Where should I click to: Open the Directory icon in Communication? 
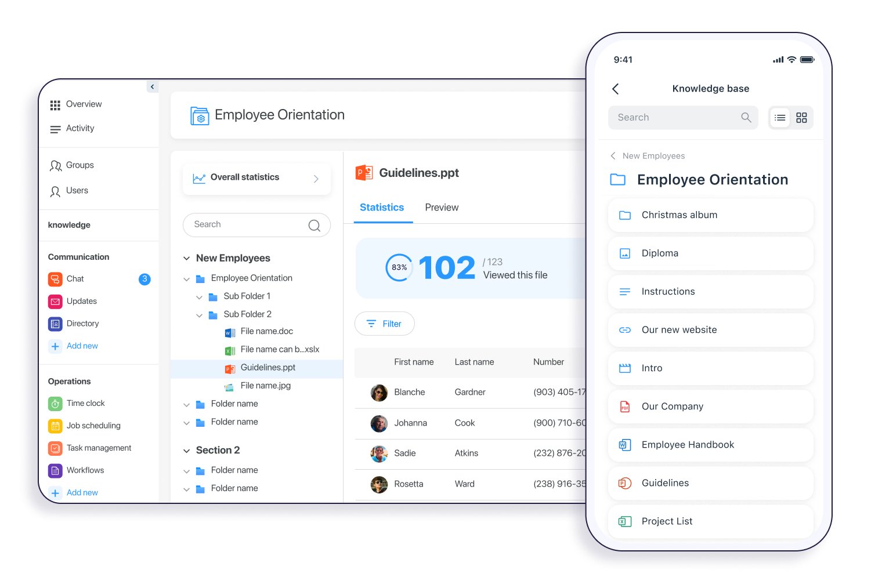(x=55, y=324)
